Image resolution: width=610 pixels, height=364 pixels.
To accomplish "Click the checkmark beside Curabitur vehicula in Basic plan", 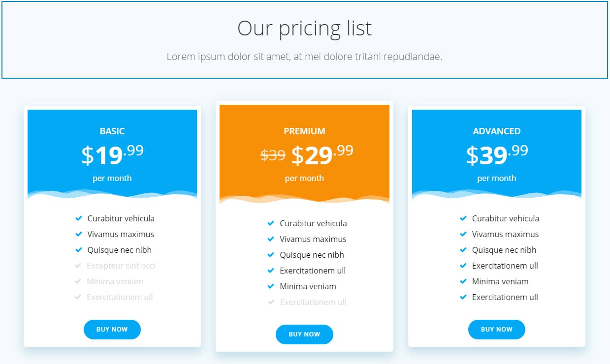I will (x=79, y=218).
